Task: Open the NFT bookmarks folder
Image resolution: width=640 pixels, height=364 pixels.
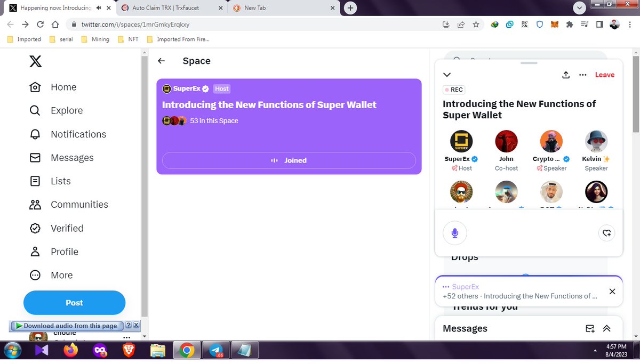Action: pos(128,39)
